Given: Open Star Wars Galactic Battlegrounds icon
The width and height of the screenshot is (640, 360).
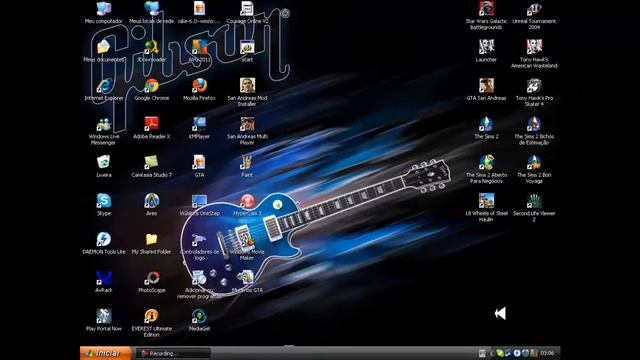Looking at the screenshot, I should pyautogui.click(x=486, y=9).
